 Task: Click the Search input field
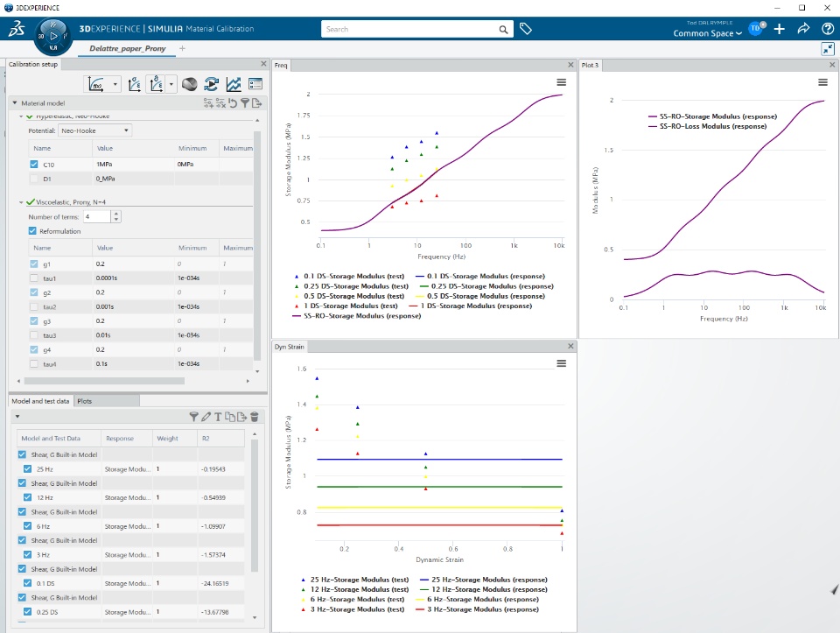tap(409, 30)
